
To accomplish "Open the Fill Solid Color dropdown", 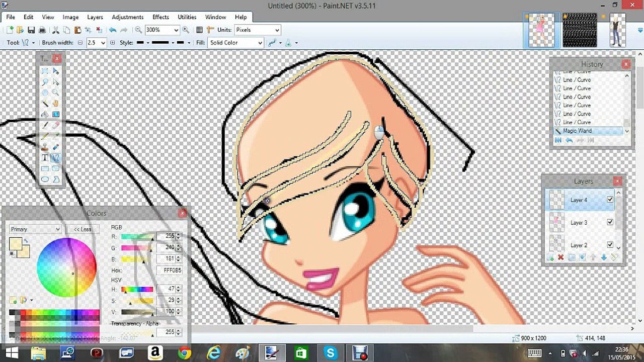I will pyautogui.click(x=260, y=43).
